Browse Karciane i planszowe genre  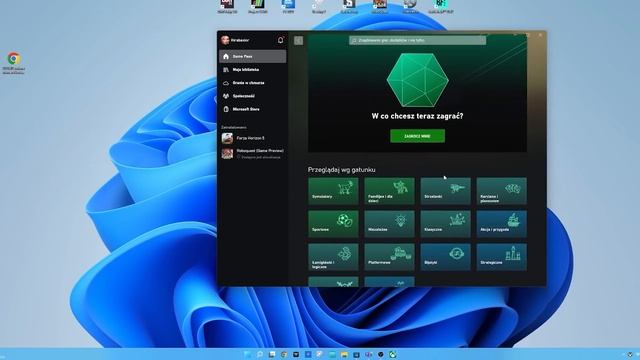click(x=501, y=191)
